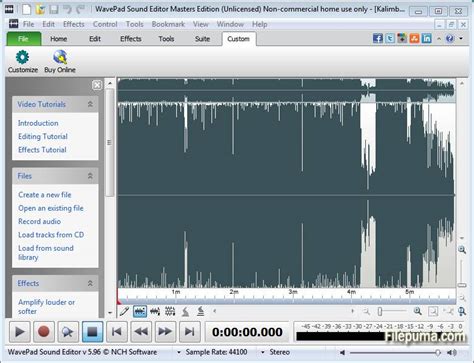
Task: Click the Google share icon beside Twitter
Action: coord(402,38)
